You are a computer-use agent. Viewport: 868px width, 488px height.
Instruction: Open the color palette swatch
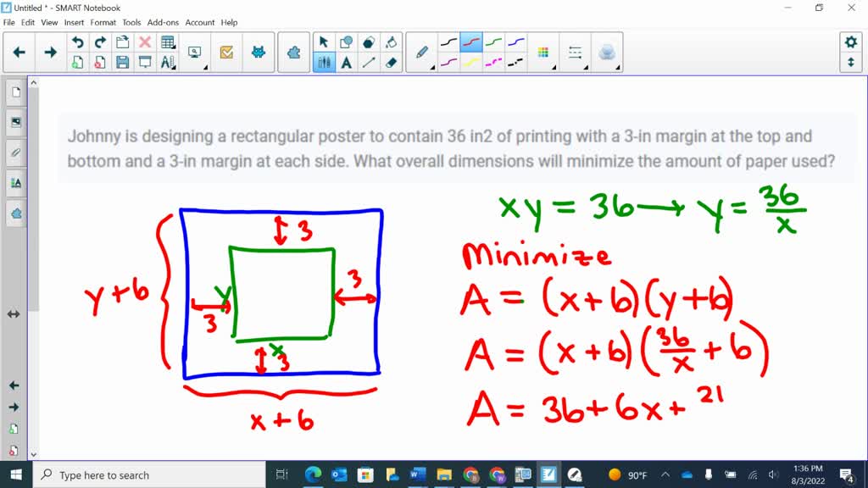[x=544, y=52]
